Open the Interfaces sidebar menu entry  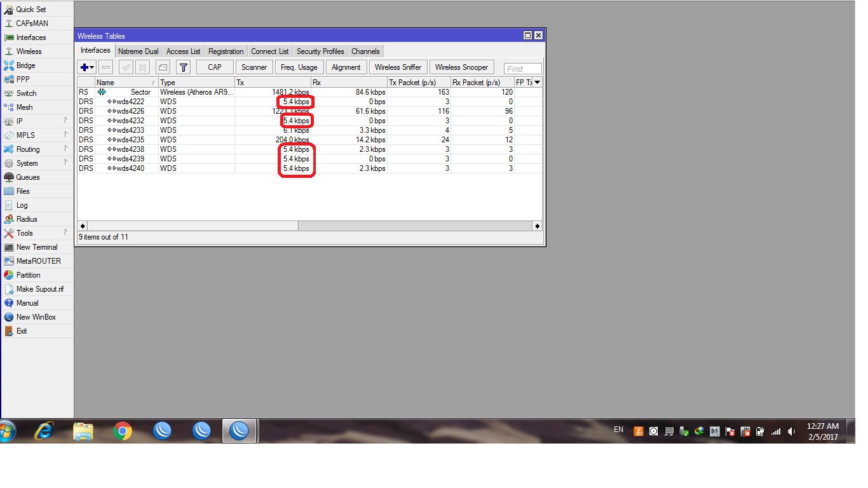31,37
